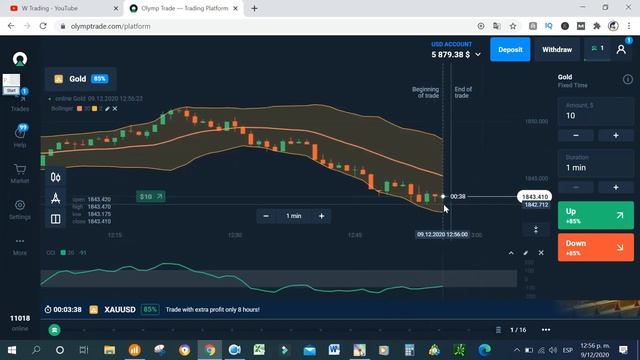Image resolution: width=640 pixels, height=360 pixels.
Task: Click the Withdraw button
Action: tap(557, 49)
